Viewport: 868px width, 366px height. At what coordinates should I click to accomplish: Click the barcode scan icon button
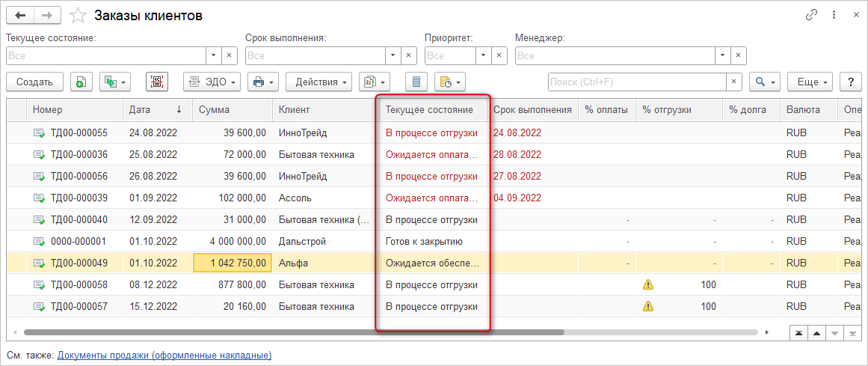pyautogui.click(x=157, y=82)
